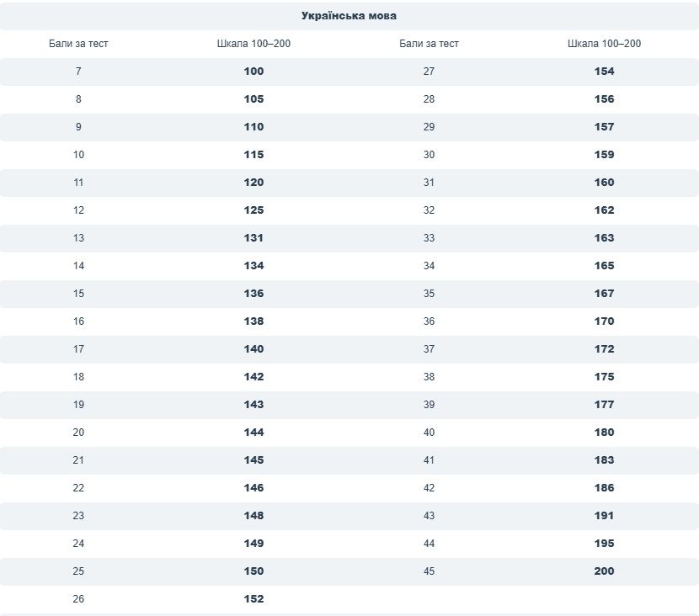The width and height of the screenshot is (699, 616).
Task: Select the scale score 191 cell
Action: [604, 516]
